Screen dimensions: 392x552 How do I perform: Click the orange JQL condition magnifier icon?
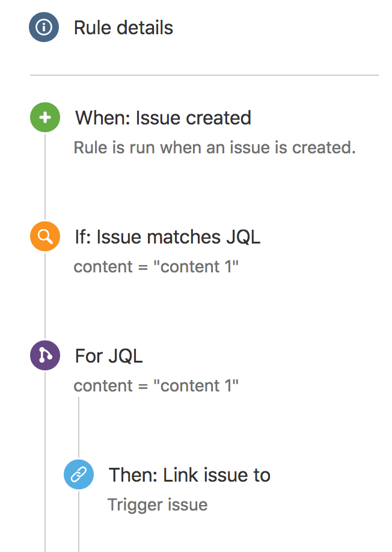pos(44,236)
